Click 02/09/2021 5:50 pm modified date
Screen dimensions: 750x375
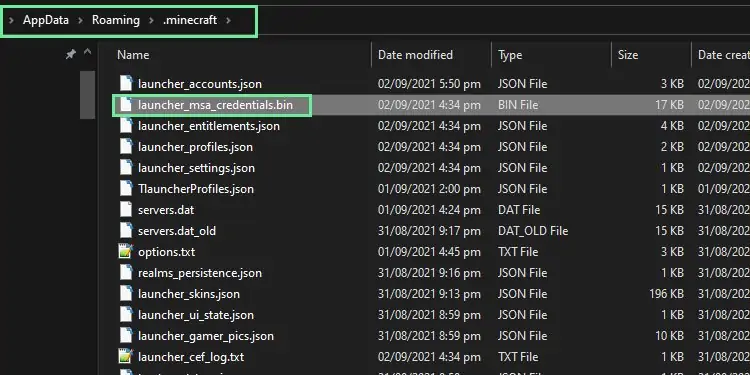pos(429,84)
